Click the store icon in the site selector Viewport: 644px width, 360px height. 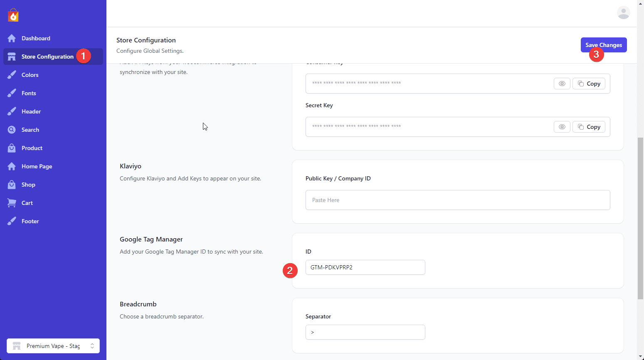tap(17, 346)
